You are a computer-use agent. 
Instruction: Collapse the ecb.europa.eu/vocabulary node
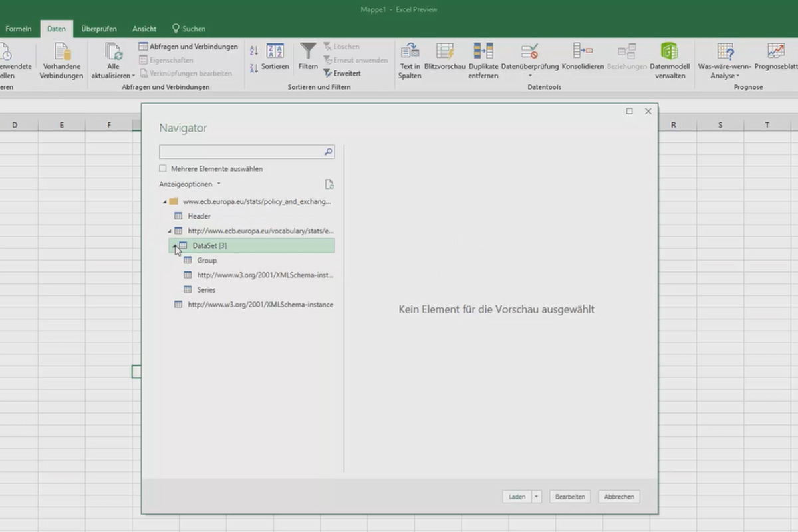pyautogui.click(x=169, y=231)
